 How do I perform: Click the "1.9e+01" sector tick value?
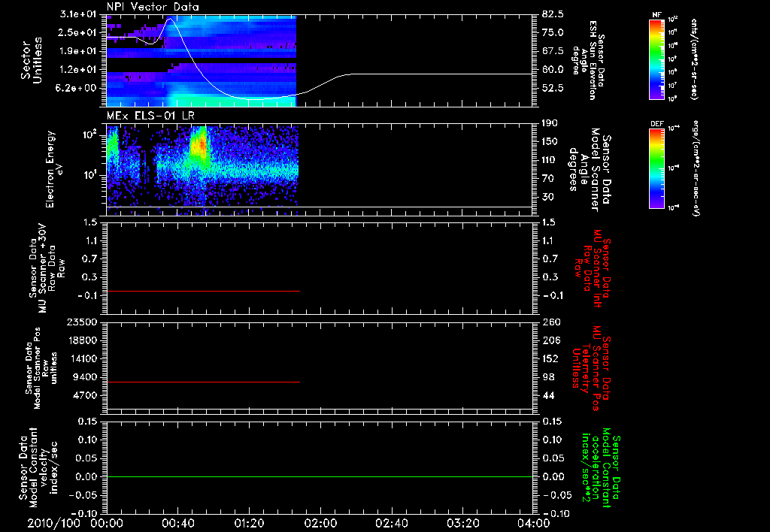pos(77,51)
